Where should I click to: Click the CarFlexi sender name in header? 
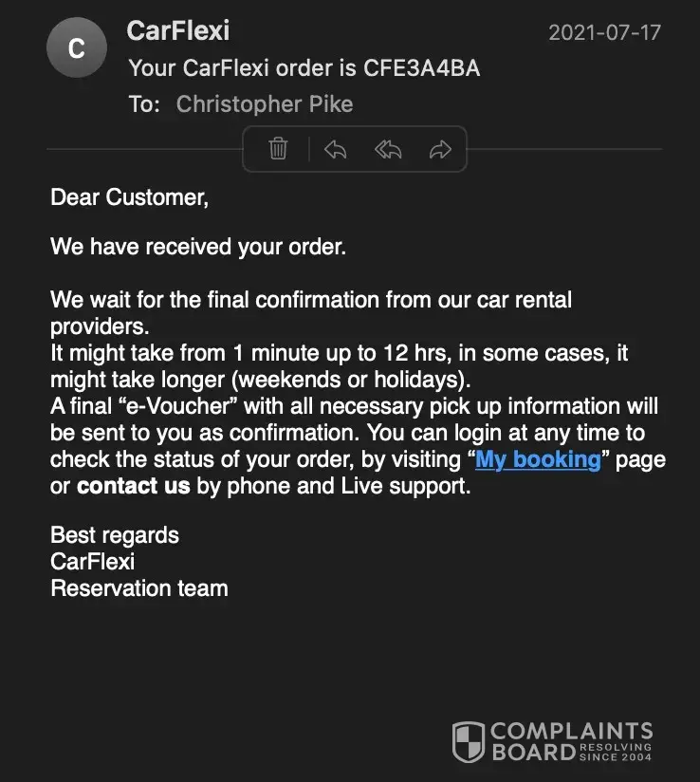[178, 30]
